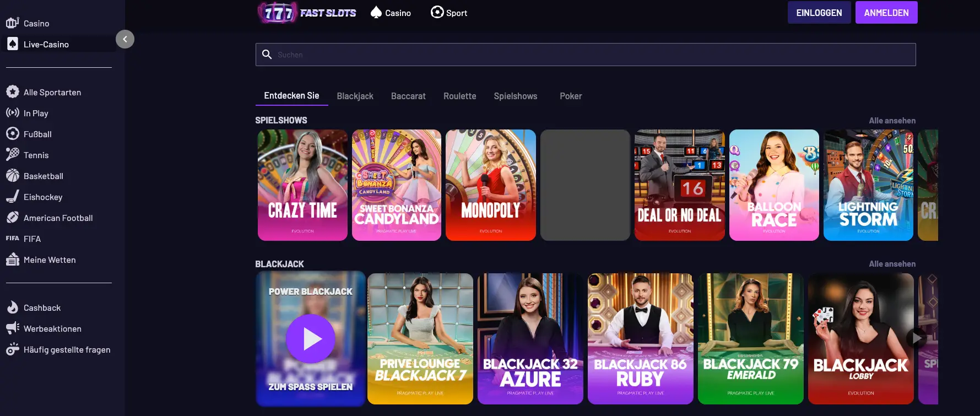Click the Cashback flame icon
980x416 pixels.
(13, 307)
